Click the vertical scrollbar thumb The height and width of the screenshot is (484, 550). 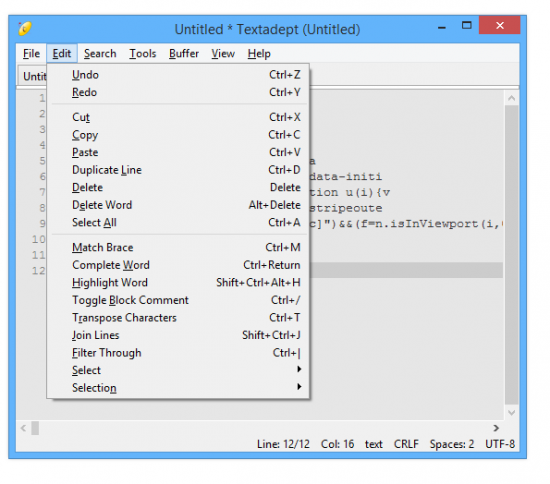(511, 255)
